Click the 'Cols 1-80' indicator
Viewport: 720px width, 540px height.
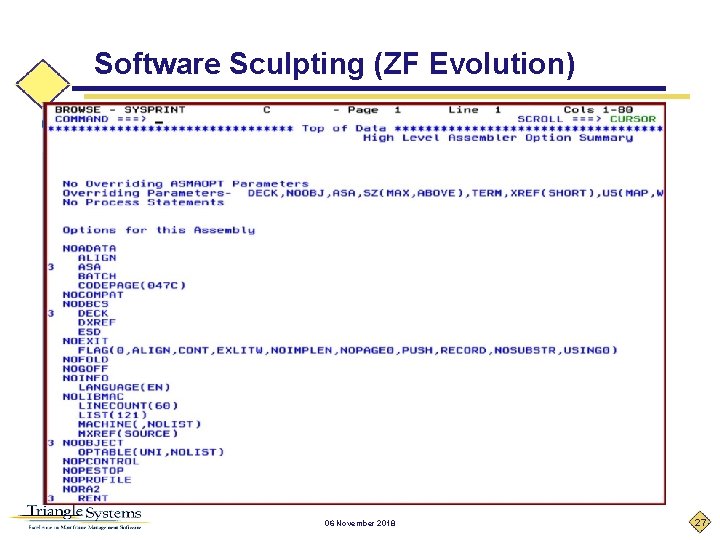(598, 110)
